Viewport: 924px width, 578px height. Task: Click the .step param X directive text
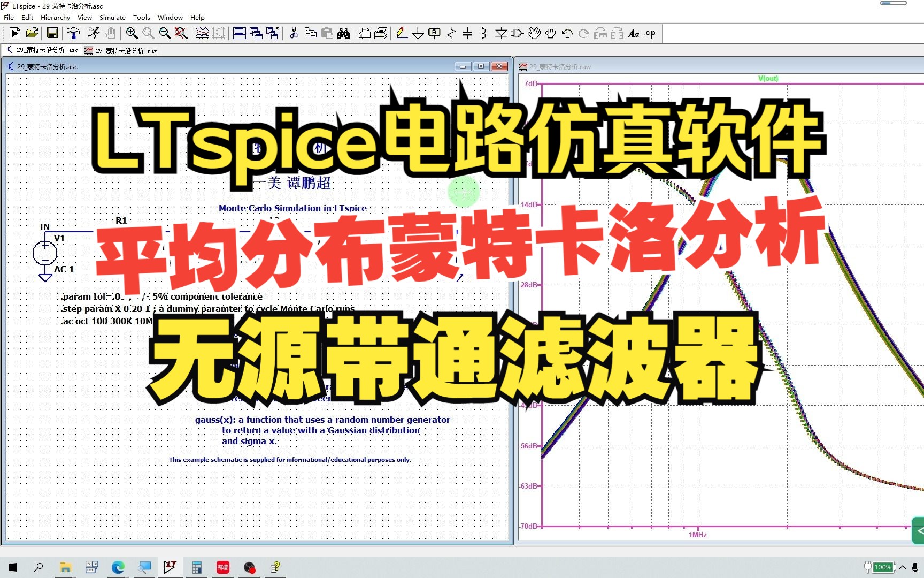(207, 309)
